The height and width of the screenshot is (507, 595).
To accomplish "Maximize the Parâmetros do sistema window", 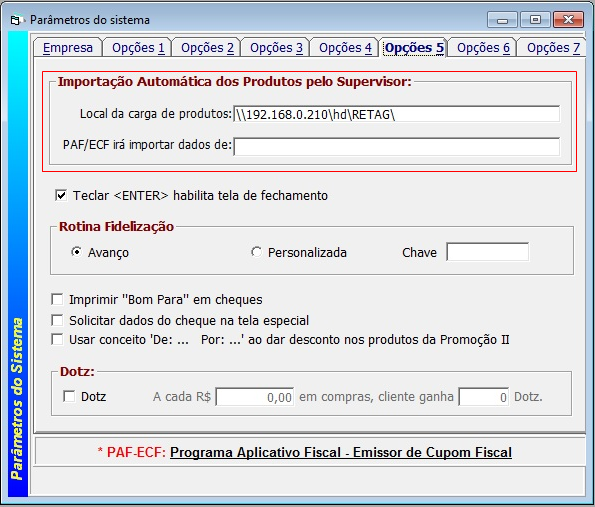I will click(x=535, y=20).
